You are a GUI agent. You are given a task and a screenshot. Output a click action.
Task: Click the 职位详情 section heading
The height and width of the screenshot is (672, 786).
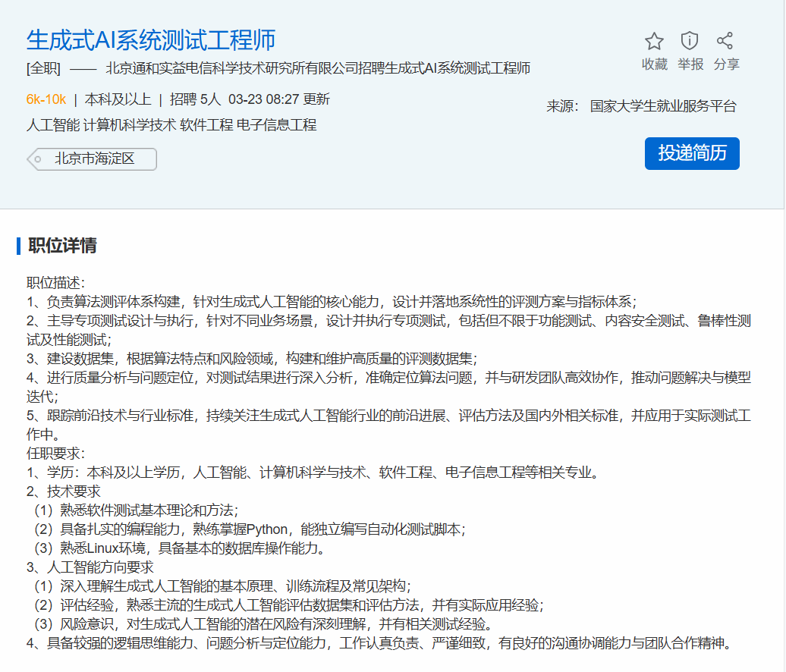(x=62, y=246)
